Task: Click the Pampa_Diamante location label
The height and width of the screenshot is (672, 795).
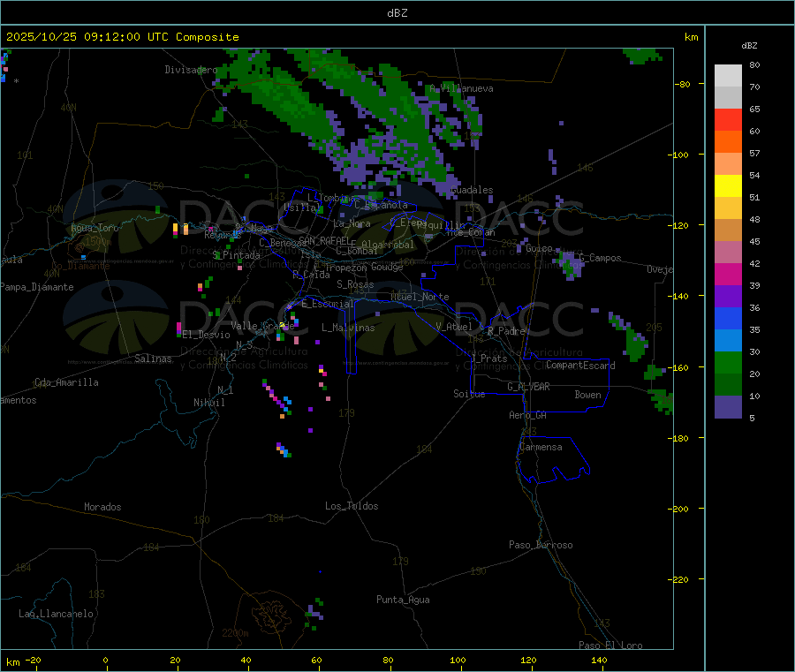Action: coord(37,287)
